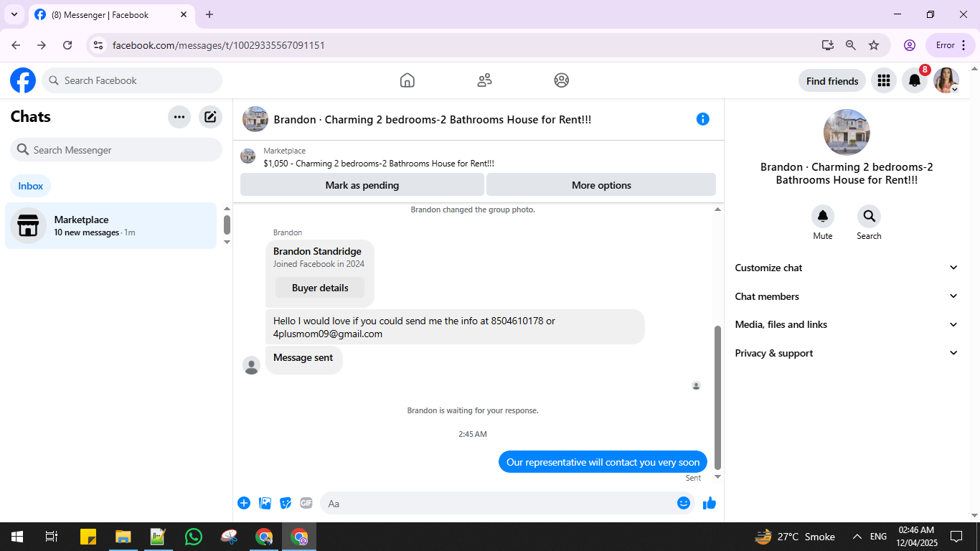Expand the Chat members section
980x551 pixels.
point(847,296)
